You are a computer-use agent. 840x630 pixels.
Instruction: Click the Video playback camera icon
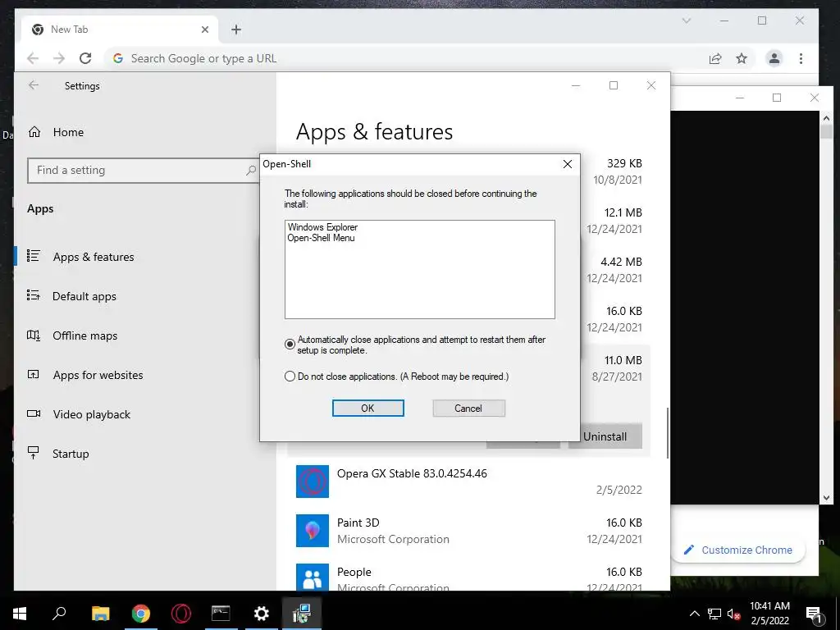point(33,413)
